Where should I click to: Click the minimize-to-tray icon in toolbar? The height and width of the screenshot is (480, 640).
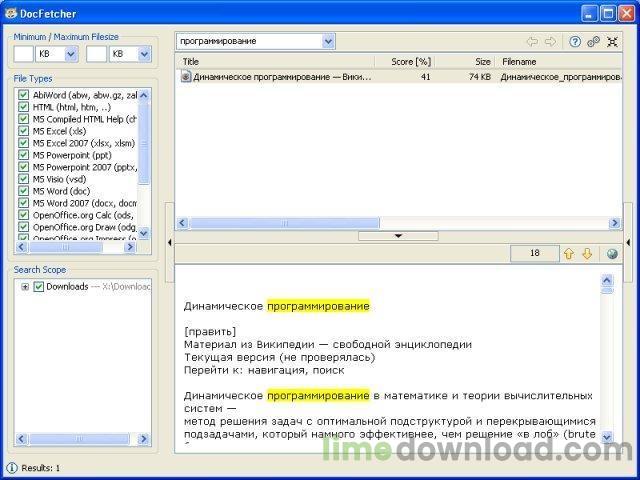click(612, 42)
